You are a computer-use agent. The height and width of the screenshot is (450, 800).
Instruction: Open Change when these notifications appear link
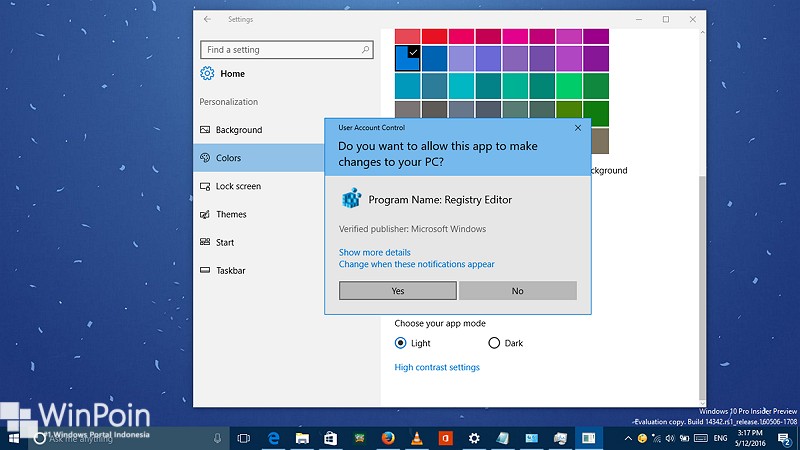click(416, 264)
